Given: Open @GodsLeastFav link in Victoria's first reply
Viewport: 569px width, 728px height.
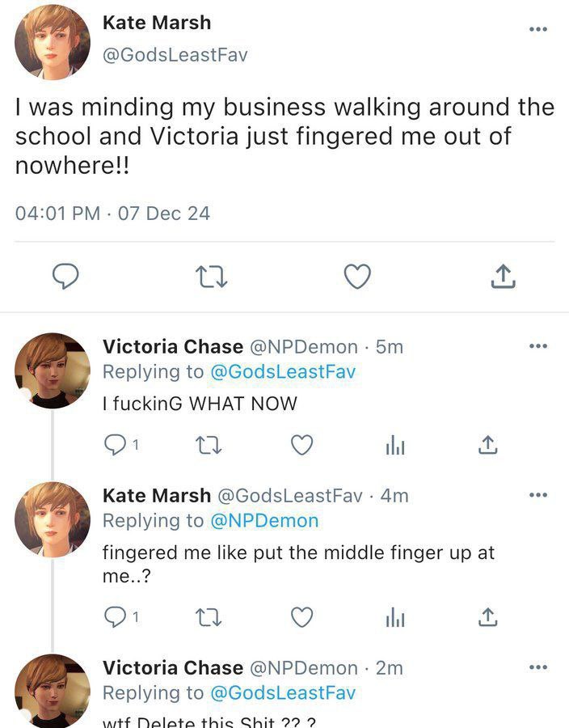Looking at the screenshot, I should (x=283, y=371).
